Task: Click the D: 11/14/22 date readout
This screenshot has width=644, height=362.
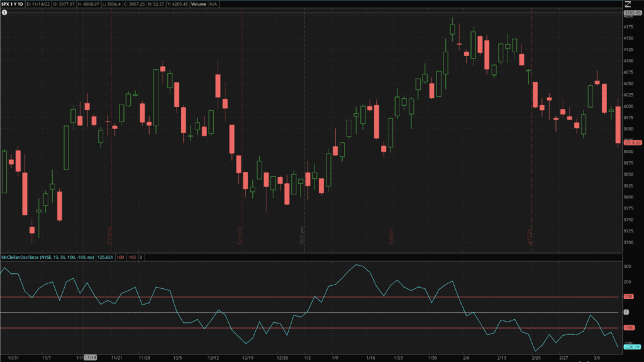Action: coord(38,4)
